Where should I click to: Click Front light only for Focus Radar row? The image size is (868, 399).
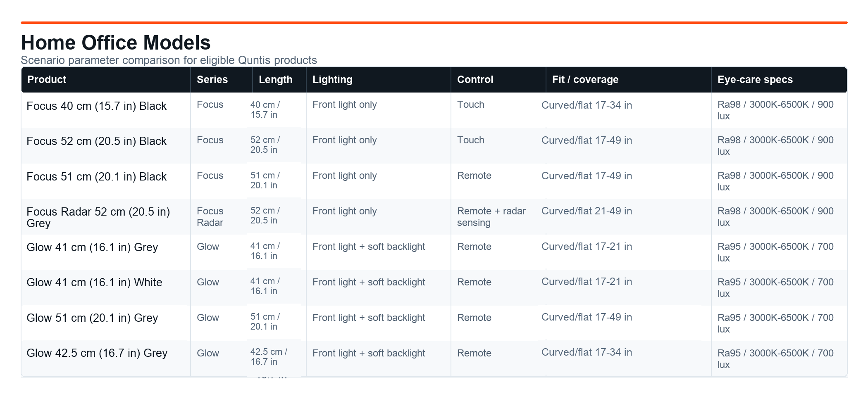coord(344,211)
